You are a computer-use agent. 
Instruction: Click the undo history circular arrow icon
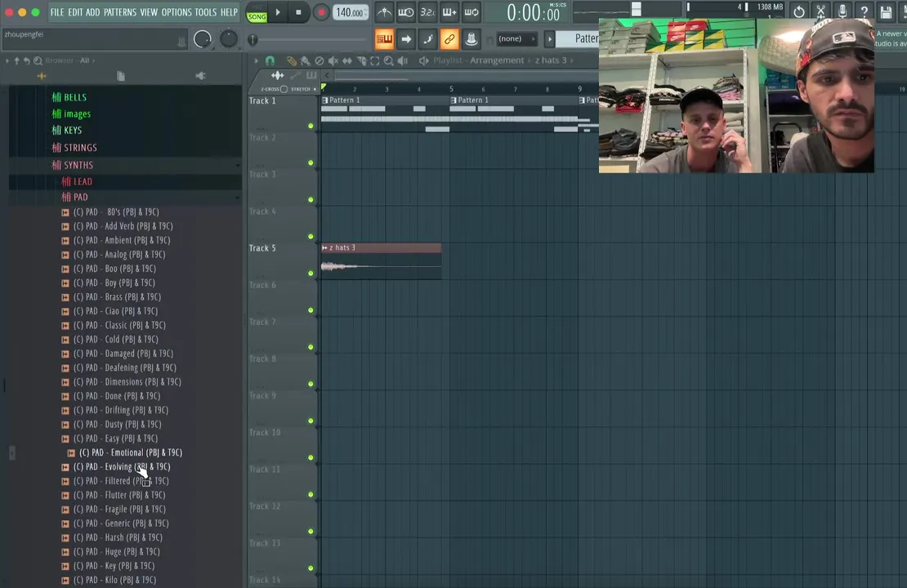click(x=799, y=11)
